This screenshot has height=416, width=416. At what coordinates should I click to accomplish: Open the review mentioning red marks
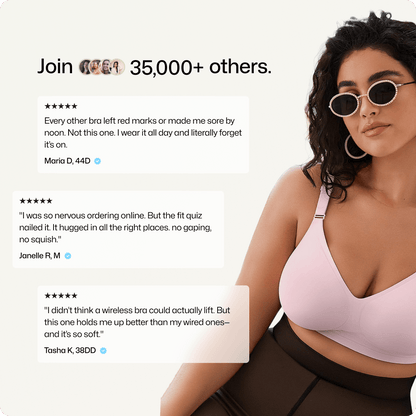click(143, 135)
